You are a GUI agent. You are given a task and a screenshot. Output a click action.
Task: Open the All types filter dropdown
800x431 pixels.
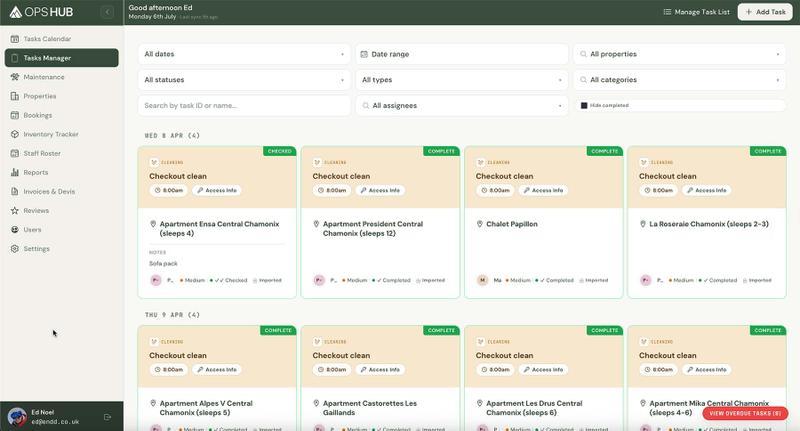click(462, 80)
